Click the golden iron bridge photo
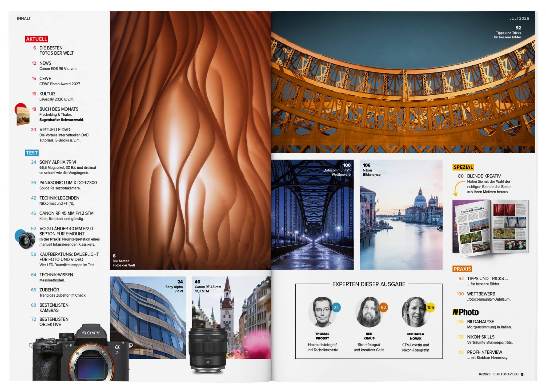The width and height of the screenshot is (546, 392). (403, 82)
